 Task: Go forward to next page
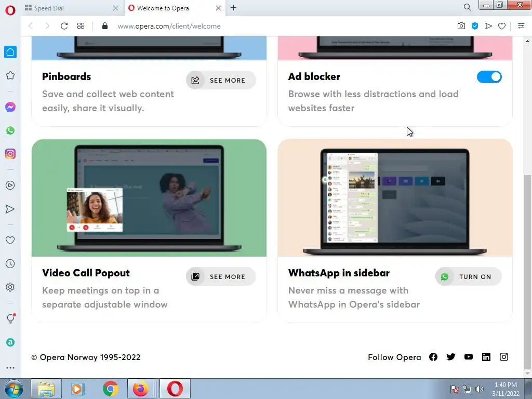[x=47, y=26]
